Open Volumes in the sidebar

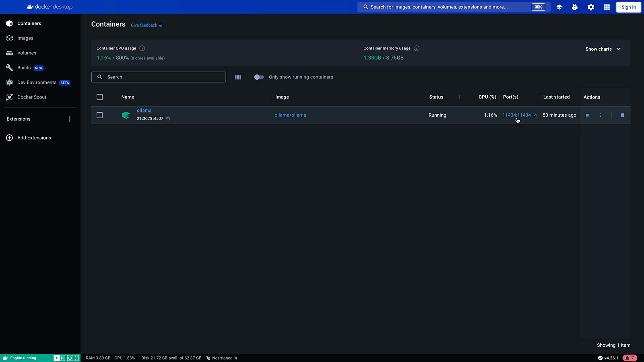tap(27, 53)
